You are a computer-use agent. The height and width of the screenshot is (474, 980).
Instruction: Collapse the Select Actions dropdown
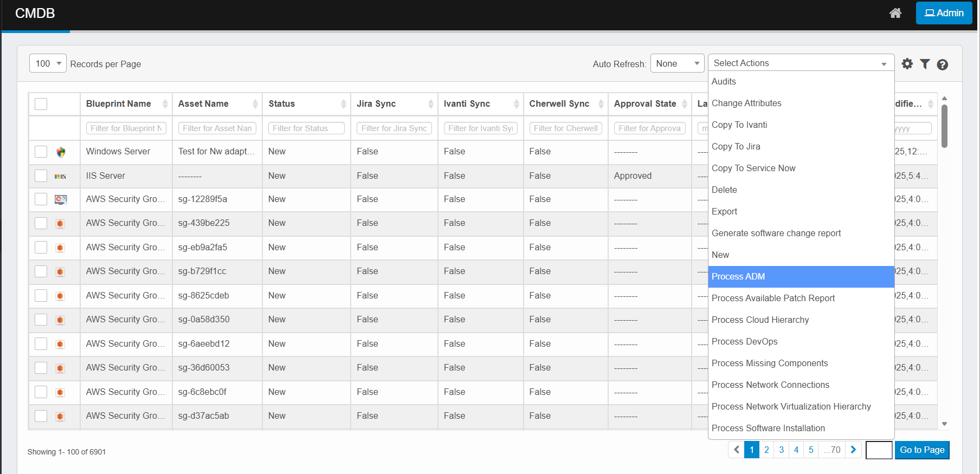point(800,63)
